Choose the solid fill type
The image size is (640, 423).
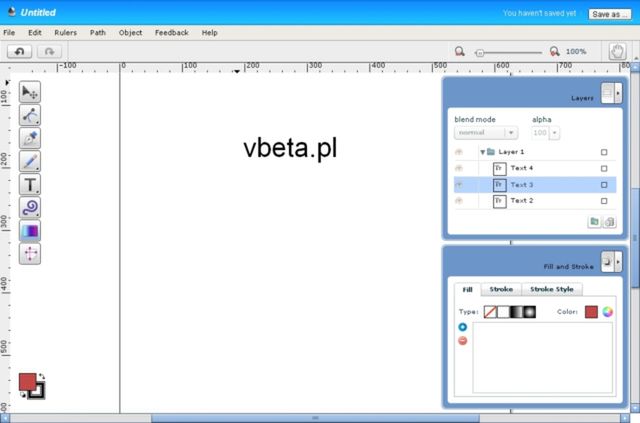click(x=503, y=312)
